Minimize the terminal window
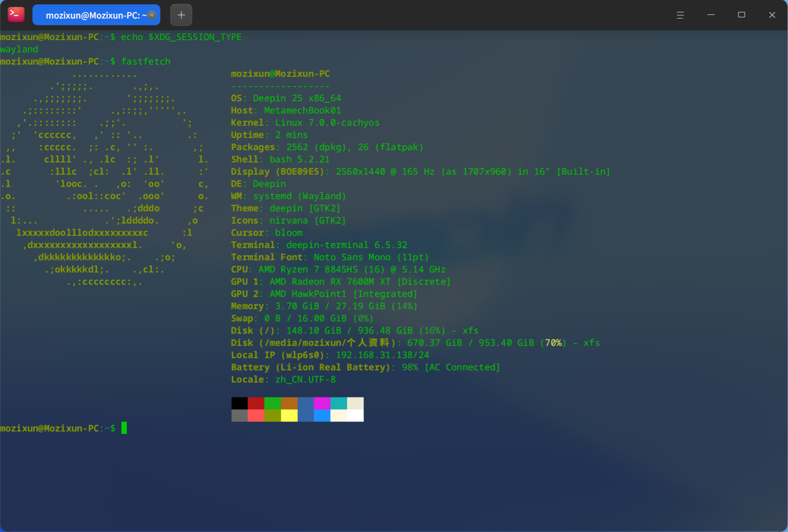The width and height of the screenshot is (788, 532). click(711, 15)
